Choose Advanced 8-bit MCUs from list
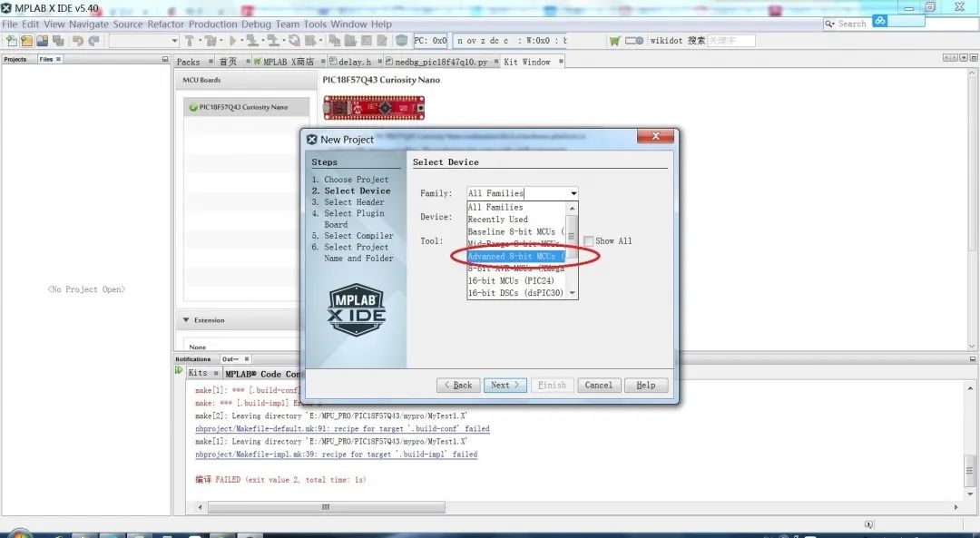The image size is (980, 538). click(515, 256)
